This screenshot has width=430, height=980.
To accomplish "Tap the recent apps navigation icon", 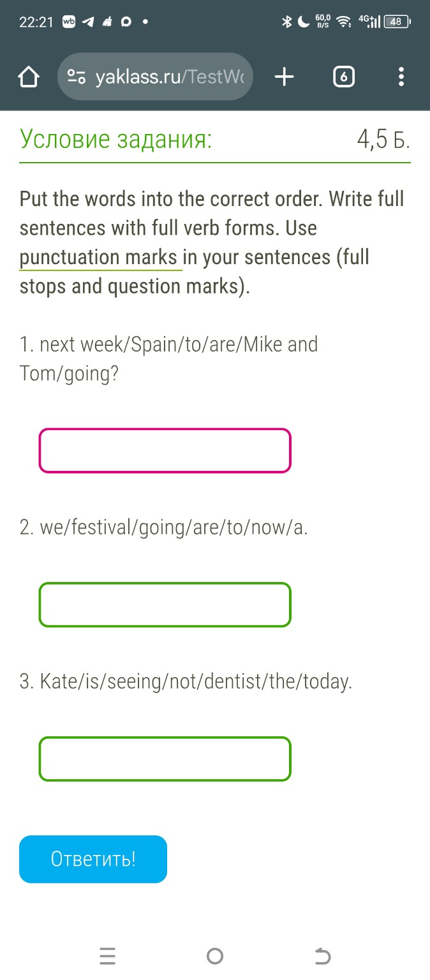I will pos(108,956).
